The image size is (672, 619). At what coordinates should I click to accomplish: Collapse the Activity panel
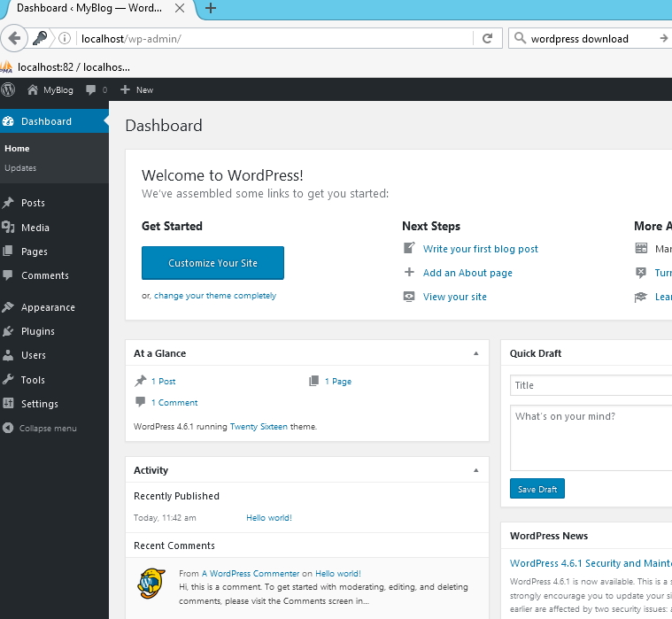click(x=475, y=470)
